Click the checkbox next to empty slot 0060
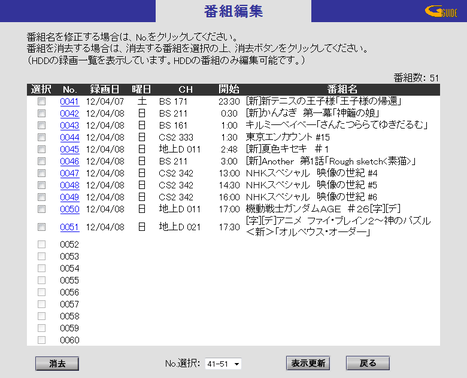This screenshot has width=467, height=378. [41, 340]
